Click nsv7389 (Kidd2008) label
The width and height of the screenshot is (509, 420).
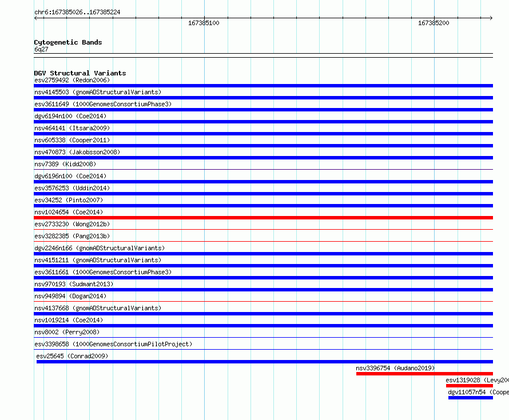pyautogui.click(x=65, y=164)
